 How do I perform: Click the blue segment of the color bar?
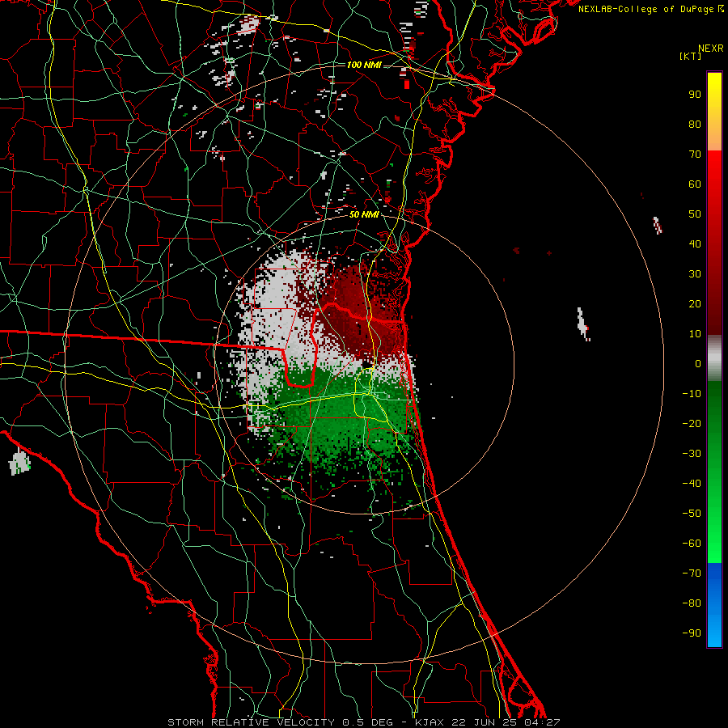[x=714, y=604]
